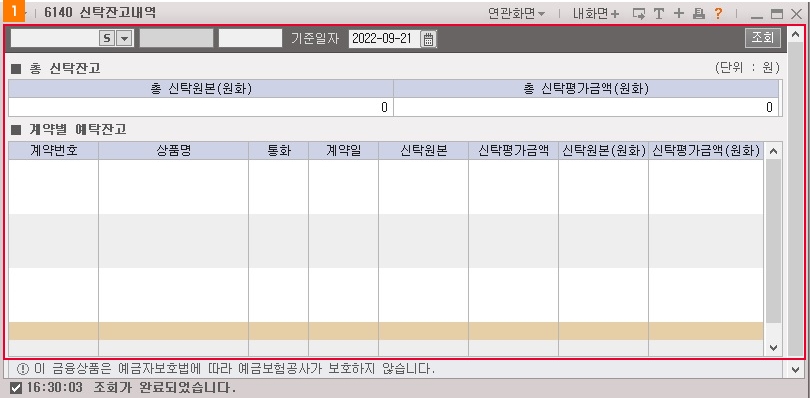Click the 기준일자 date field 2022-09-21
810x398 pixels.
coord(385,39)
